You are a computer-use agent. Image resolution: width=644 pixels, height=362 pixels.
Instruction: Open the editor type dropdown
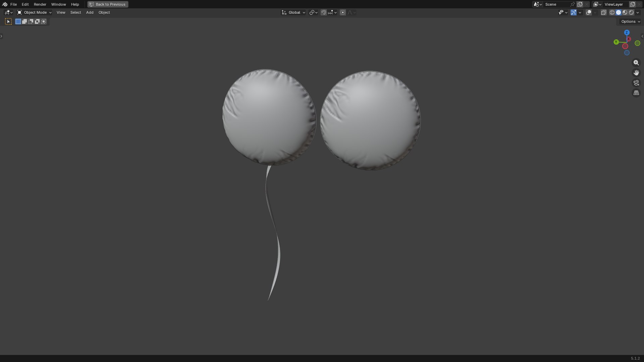click(8, 12)
